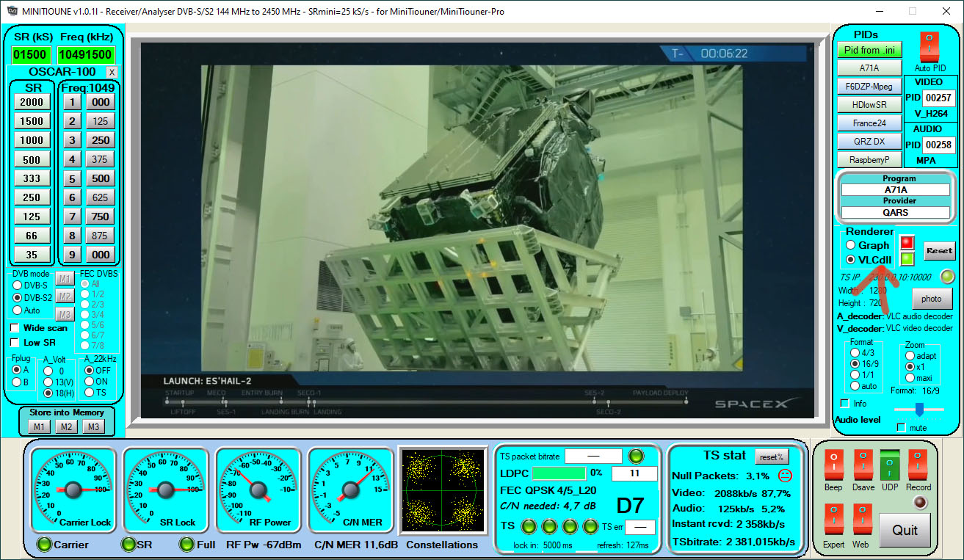This screenshot has width=964, height=560.
Task: Enable Wide scan checkbox
Action: point(15,328)
